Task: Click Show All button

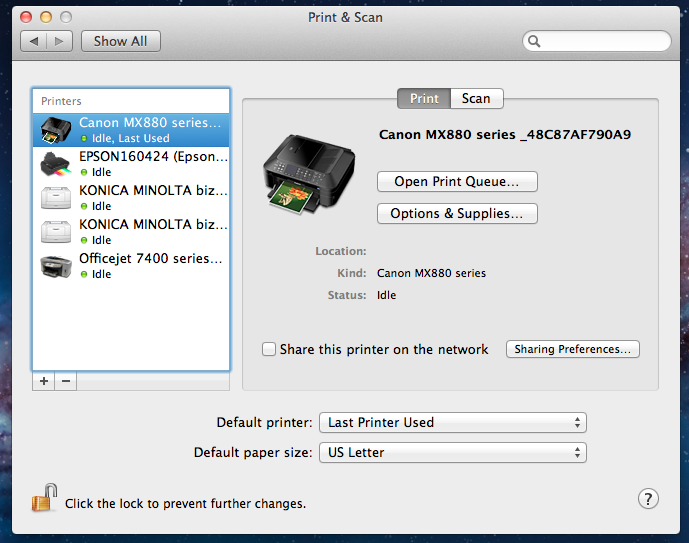Action: point(121,41)
